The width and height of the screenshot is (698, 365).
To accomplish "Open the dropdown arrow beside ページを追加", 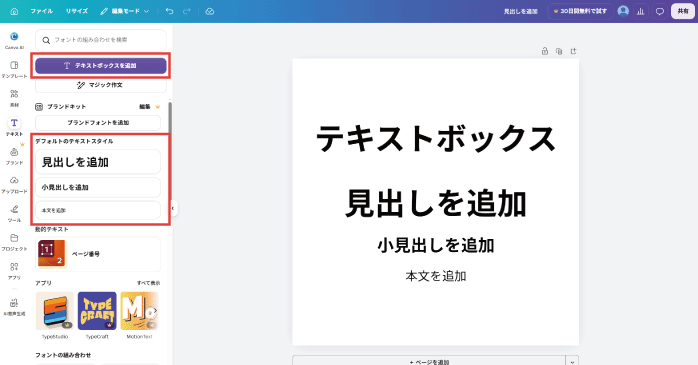I will click(572, 361).
